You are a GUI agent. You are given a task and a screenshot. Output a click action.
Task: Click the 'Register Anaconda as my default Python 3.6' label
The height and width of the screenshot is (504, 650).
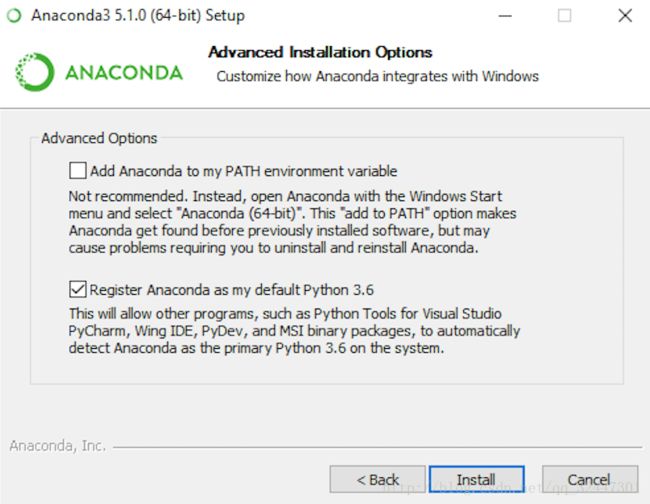click(231, 290)
